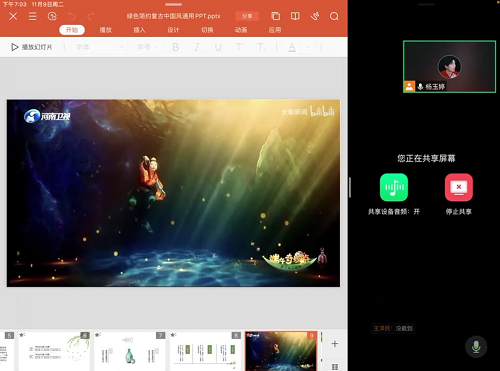Click the multi-window copy icon
The height and width of the screenshot is (371, 500).
coord(275,16)
